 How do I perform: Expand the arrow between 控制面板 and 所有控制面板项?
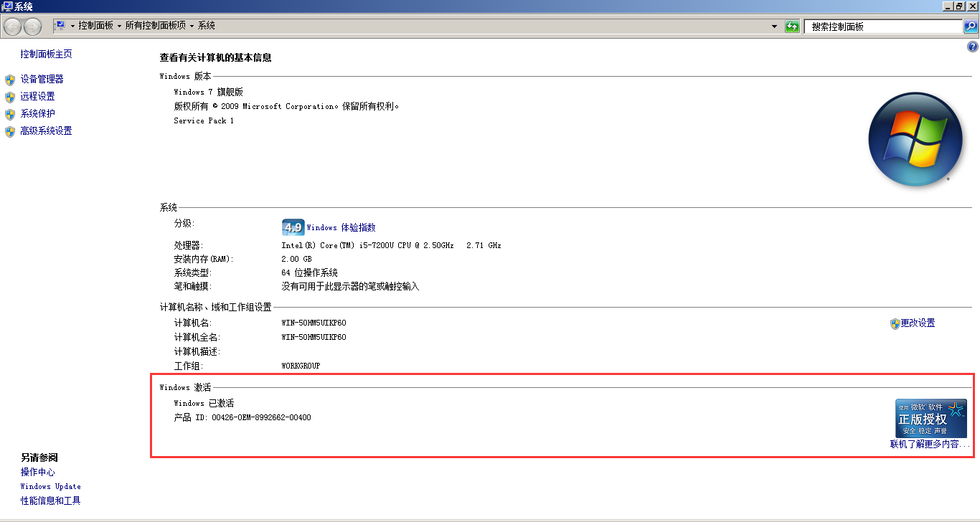click(x=119, y=26)
